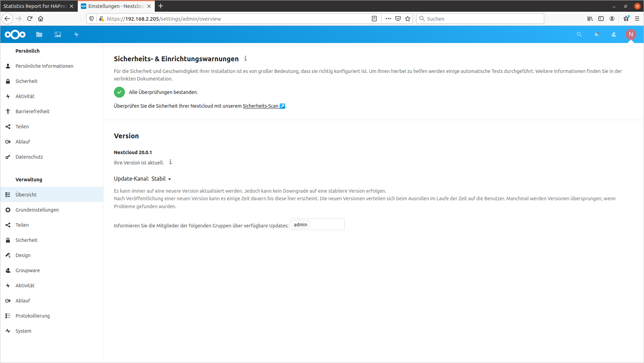Open the Nextcloud search magnifier icon
This screenshot has width=644, height=363.
[x=579, y=34]
